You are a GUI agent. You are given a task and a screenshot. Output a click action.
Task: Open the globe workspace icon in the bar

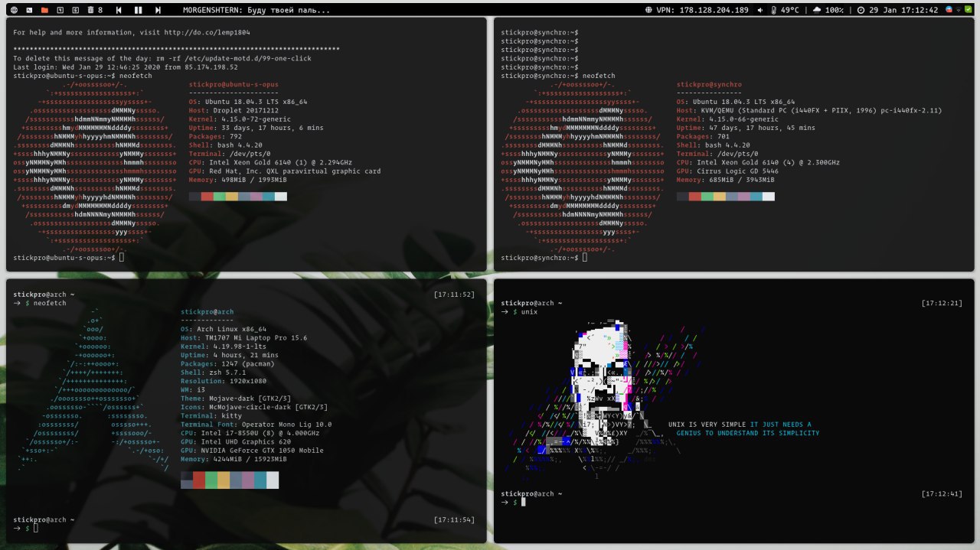pos(13,10)
